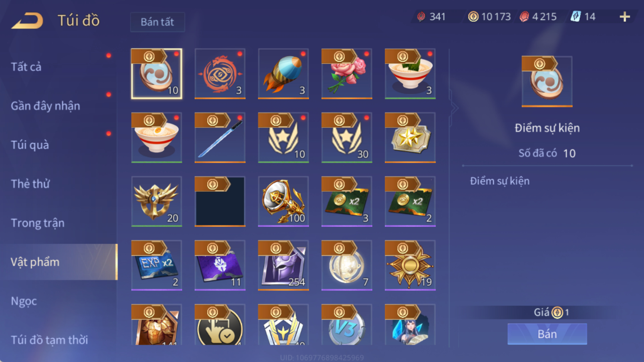Viewport: 644px width, 362px height.
Task: Go back using the golden return arrow
Action: (27, 21)
